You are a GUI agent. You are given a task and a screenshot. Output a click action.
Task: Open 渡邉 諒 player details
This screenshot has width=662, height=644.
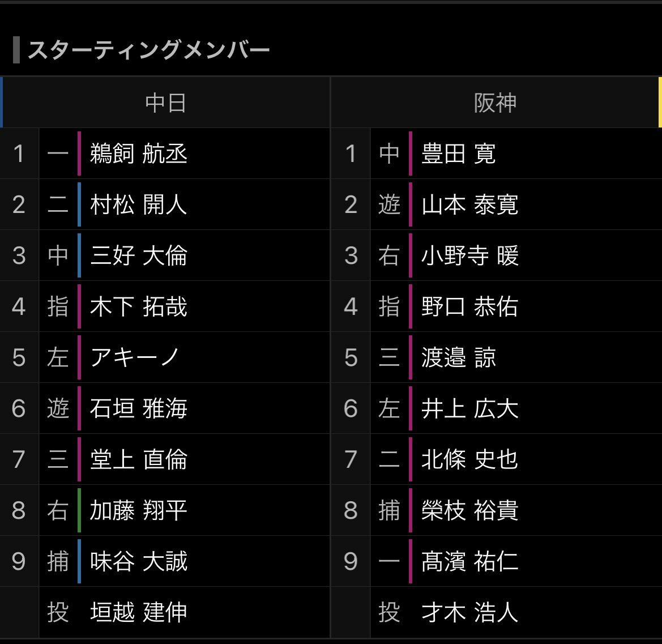tap(459, 357)
